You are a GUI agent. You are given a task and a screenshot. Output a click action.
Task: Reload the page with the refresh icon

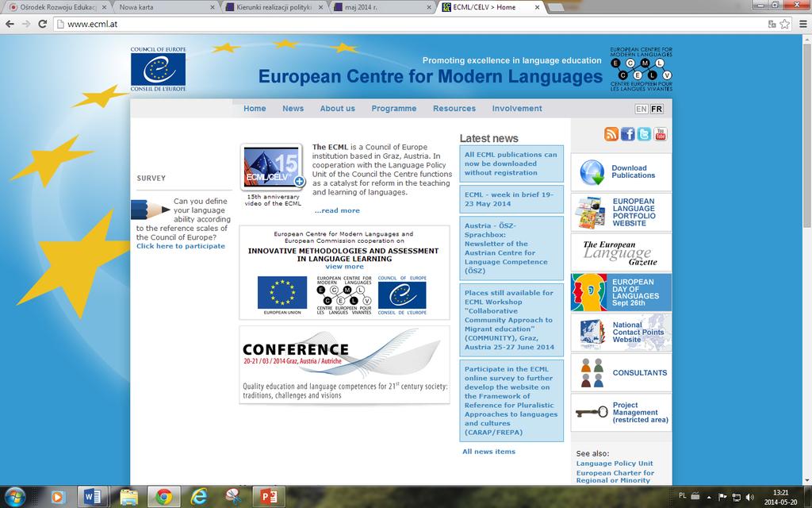click(x=43, y=24)
